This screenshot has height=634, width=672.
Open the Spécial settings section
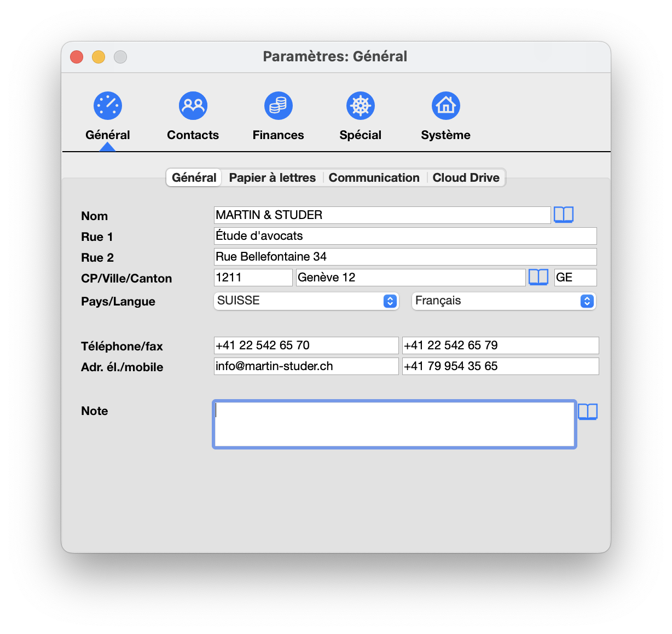[360, 116]
